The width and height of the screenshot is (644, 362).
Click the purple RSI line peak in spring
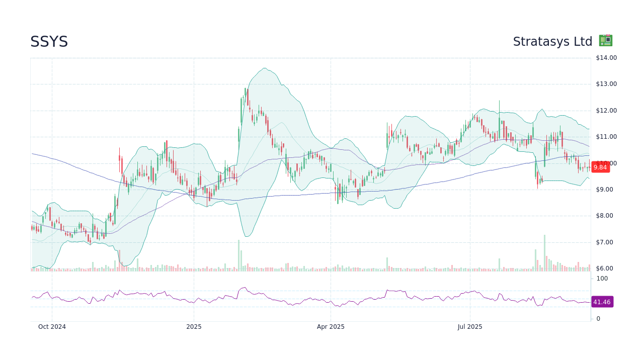tap(245, 288)
